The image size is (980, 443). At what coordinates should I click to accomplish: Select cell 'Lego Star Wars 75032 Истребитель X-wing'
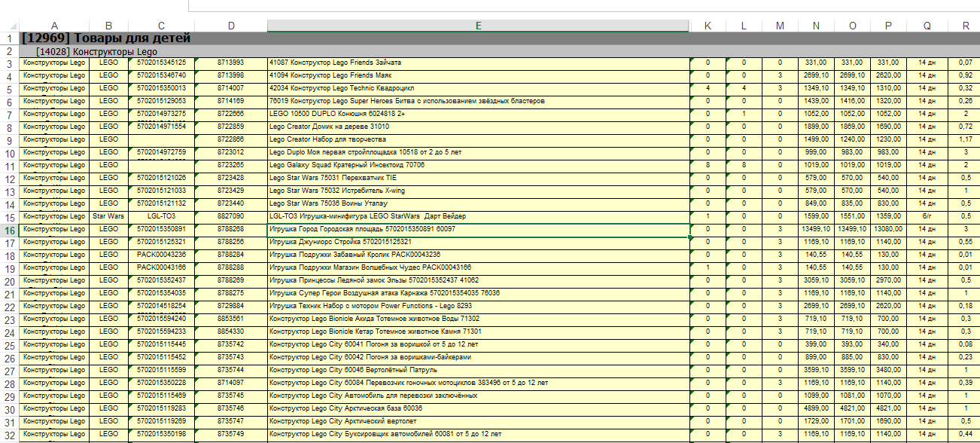tap(478, 191)
